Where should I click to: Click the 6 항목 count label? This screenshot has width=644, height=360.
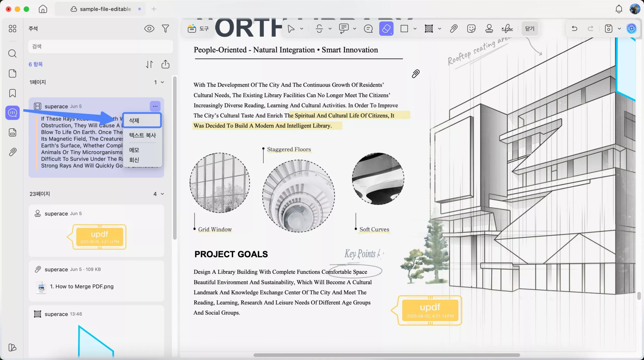coord(36,64)
